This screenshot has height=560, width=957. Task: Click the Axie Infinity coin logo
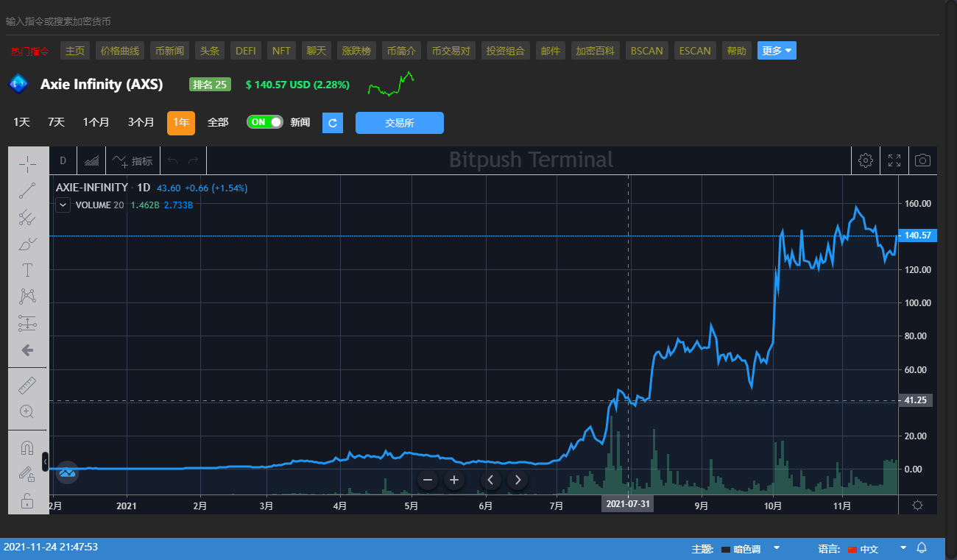point(18,84)
